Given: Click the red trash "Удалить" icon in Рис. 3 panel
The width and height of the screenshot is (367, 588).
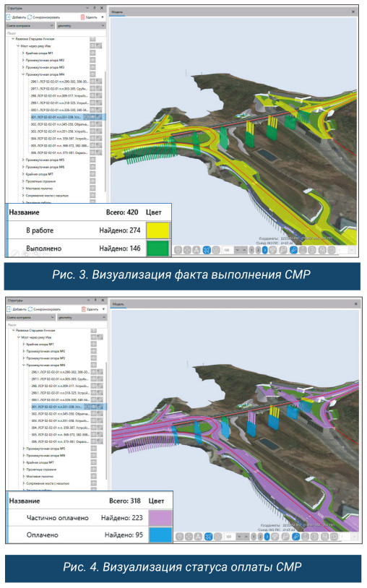Looking at the screenshot, I should 82,17.
